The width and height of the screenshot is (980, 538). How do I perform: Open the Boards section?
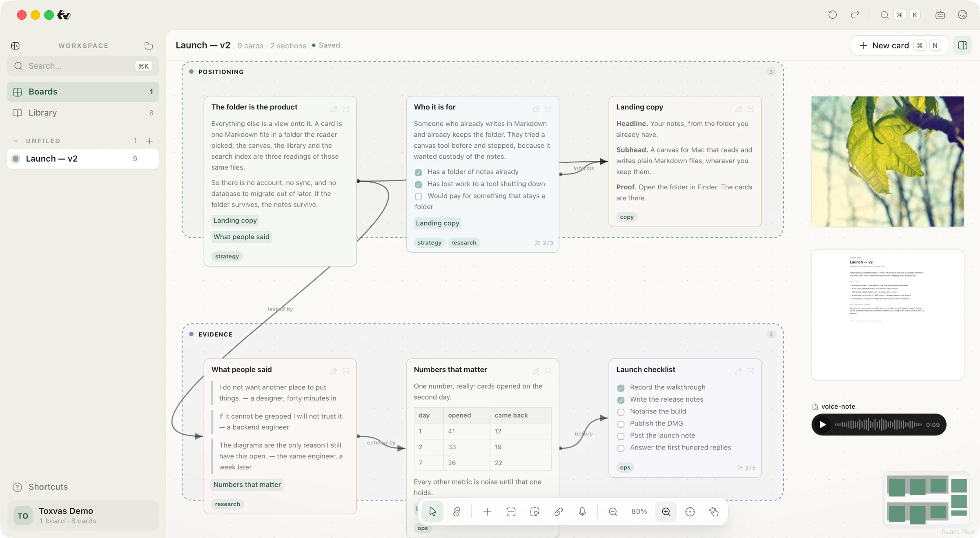click(x=83, y=92)
